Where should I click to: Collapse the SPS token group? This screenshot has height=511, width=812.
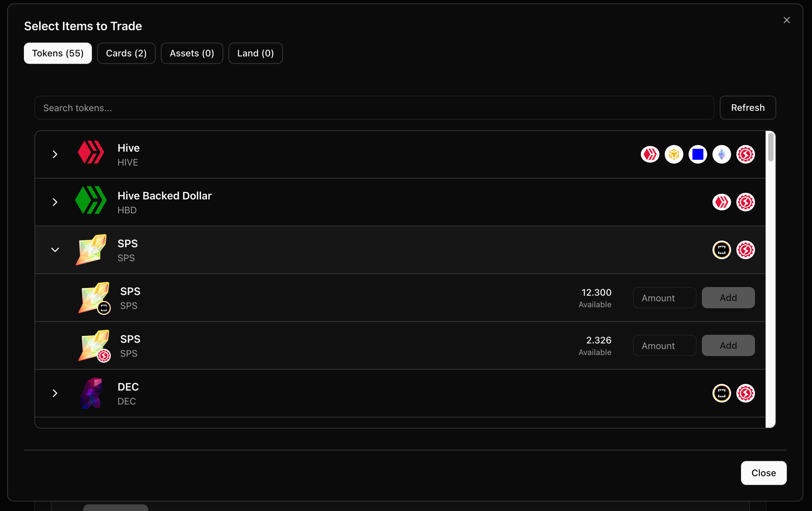[x=55, y=250]
